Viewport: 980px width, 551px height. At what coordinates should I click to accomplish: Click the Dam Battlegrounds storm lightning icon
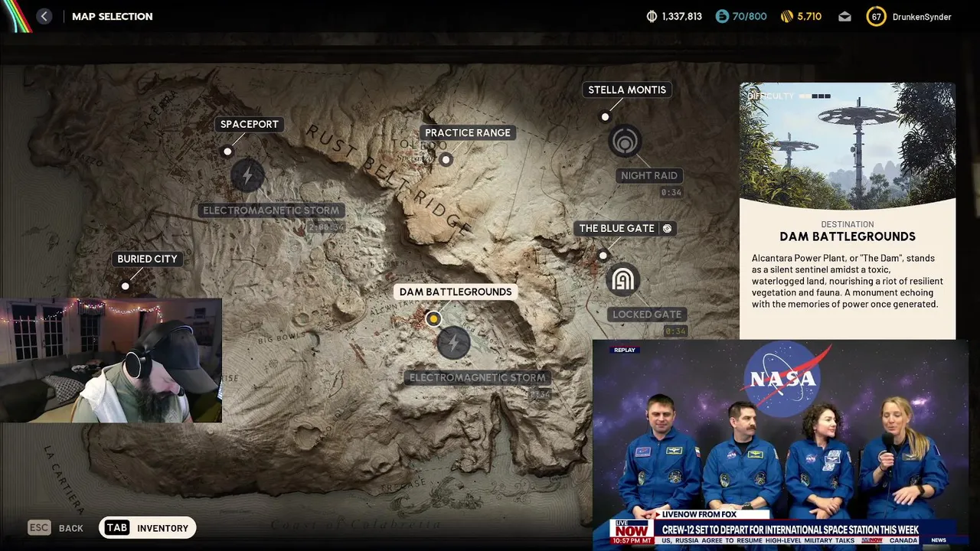tap(453, 343)
